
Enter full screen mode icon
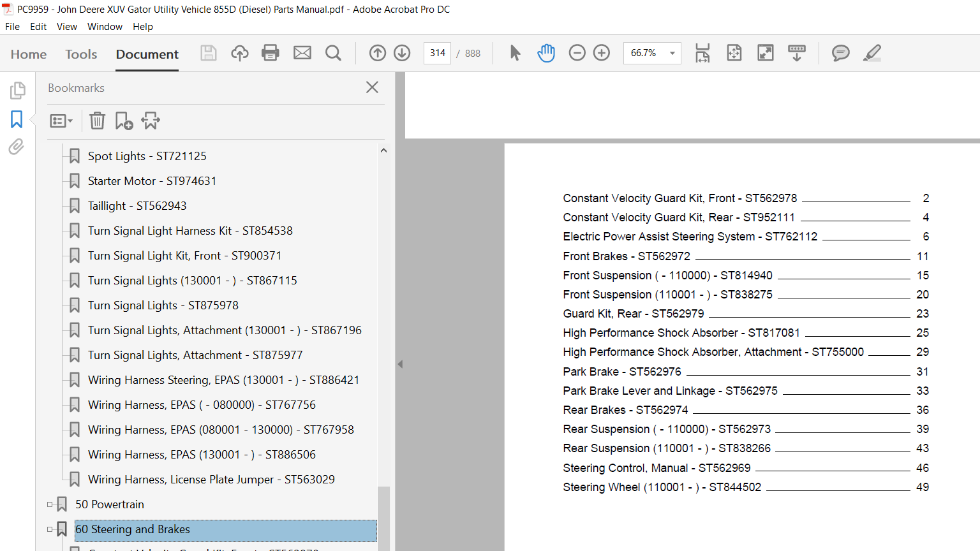coord(765,53)
